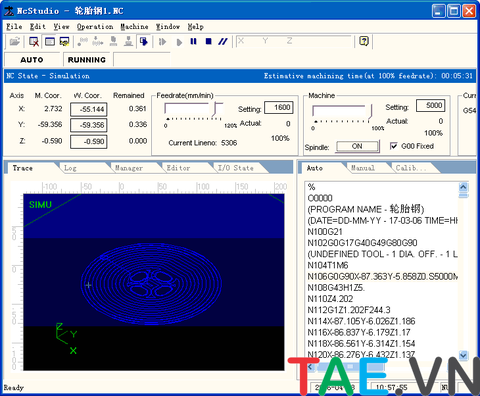This screenshot has width=480, height=396.
Task: Open the help question mark icon
Action: pos(364,41)
